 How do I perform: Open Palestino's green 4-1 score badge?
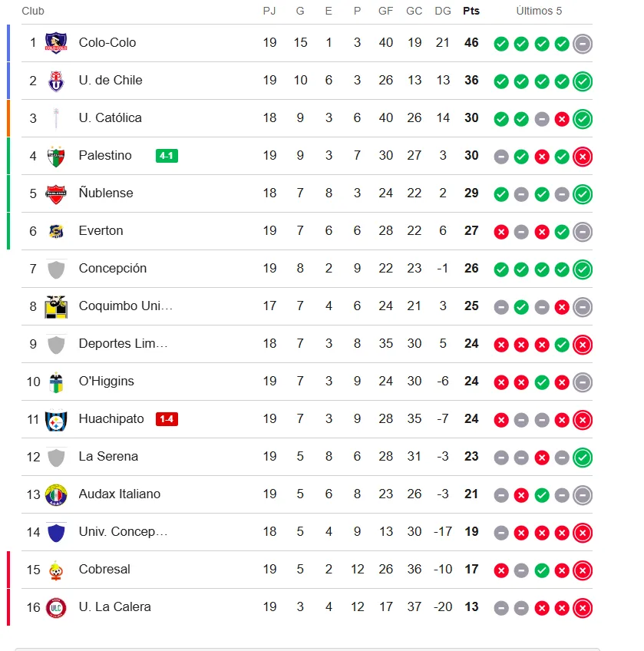click(x=167, y=156)
